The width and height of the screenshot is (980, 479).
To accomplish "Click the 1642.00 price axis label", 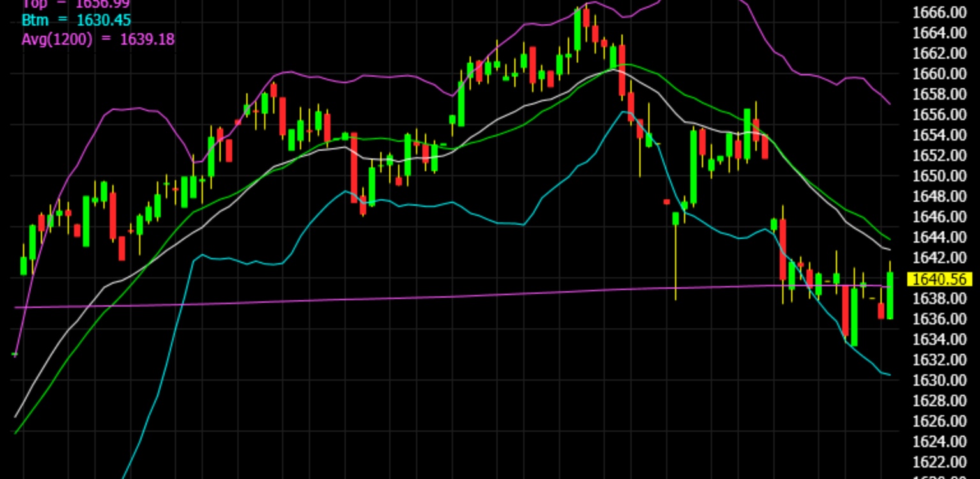I will (940, 257).
